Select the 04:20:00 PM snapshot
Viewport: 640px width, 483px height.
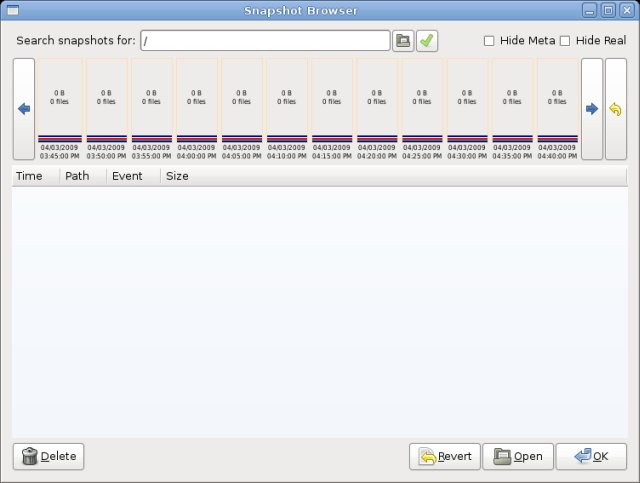pyautogui.click(x=377, y=109)
